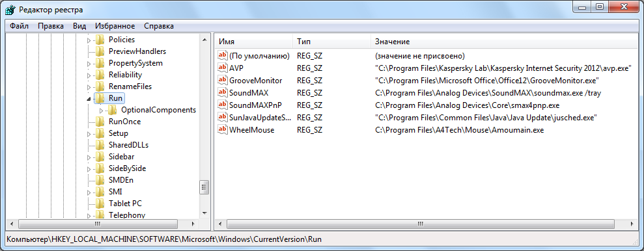Screen dimensions: 644x251
Task: Click tree pane horizontal scroll right arrow
Action: [x=193, y=224]
